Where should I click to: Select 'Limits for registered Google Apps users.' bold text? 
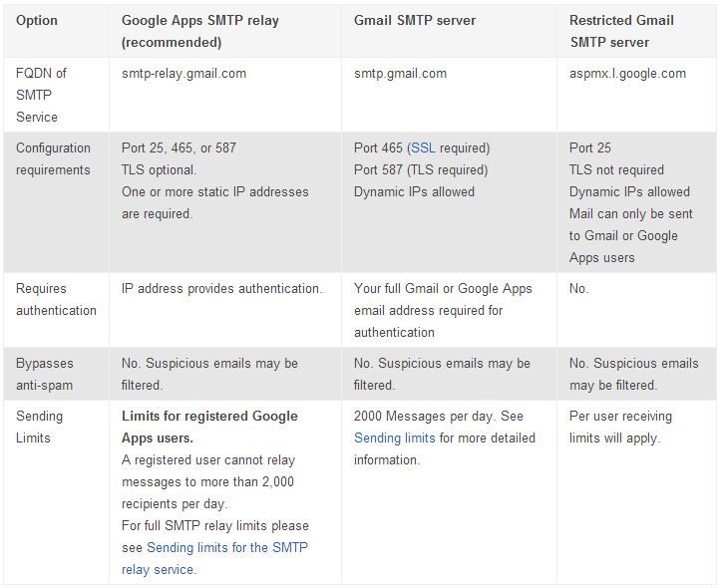click(209, 428)
